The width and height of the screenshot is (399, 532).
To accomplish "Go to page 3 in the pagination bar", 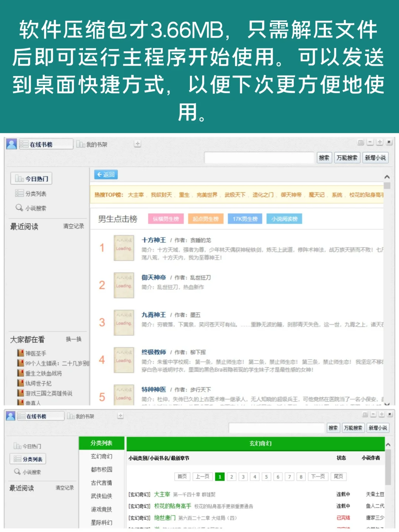I will pyautogui.click(x=243, y=477).
